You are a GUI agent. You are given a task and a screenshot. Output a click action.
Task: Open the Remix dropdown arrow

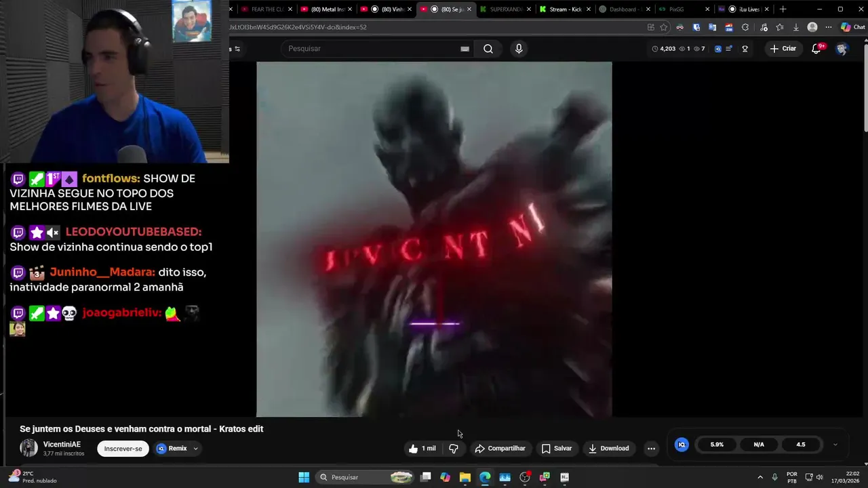(x=195, y=449)
